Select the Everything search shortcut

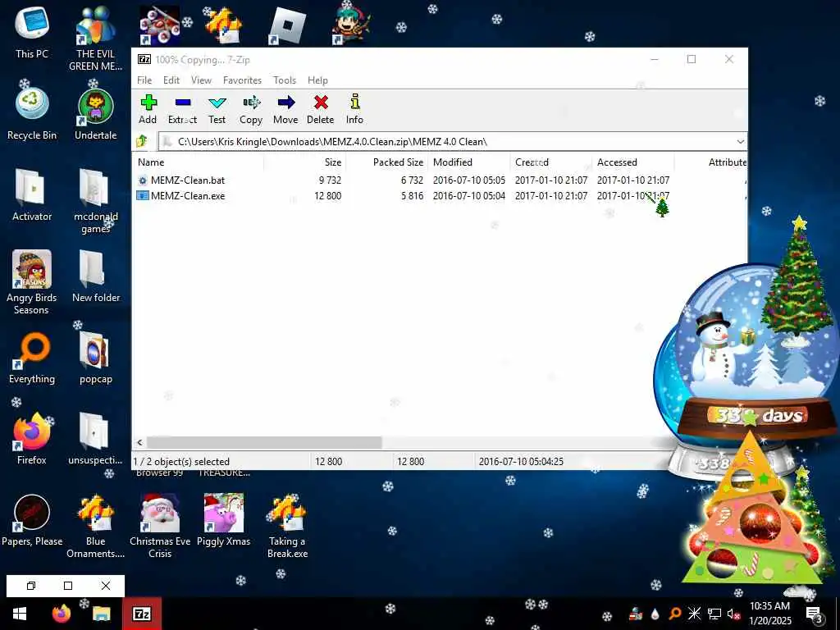pyautogui.click(x=32, y=358)
